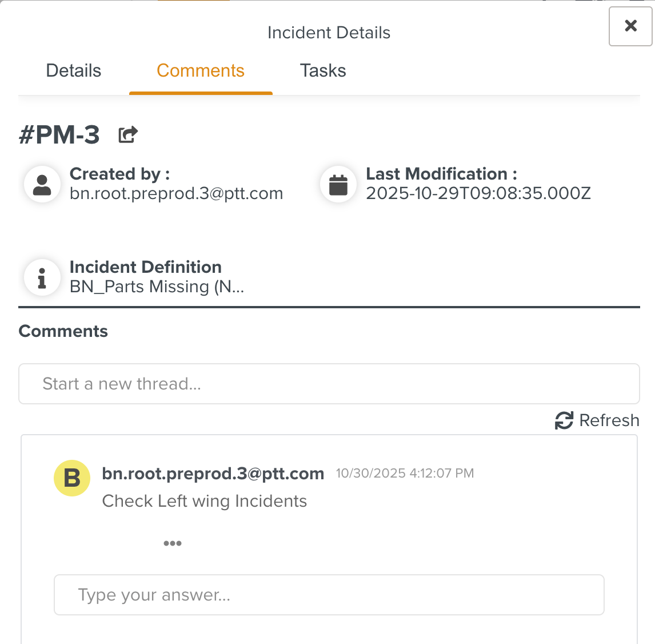655x644 pixels.
Task: Click the calendar icon for Last Modification
Action: pos(338,185)
